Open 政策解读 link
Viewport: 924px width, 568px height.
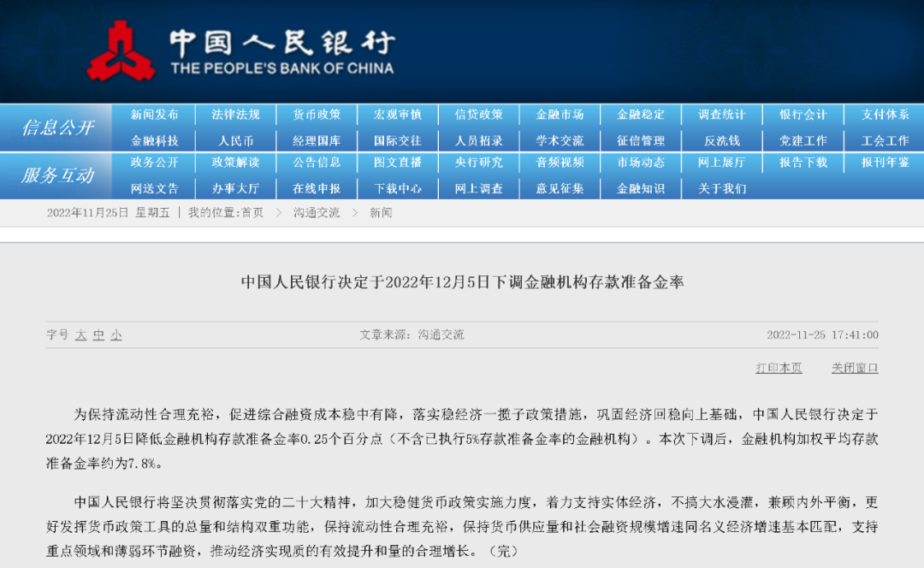click(x=236, y=162)
